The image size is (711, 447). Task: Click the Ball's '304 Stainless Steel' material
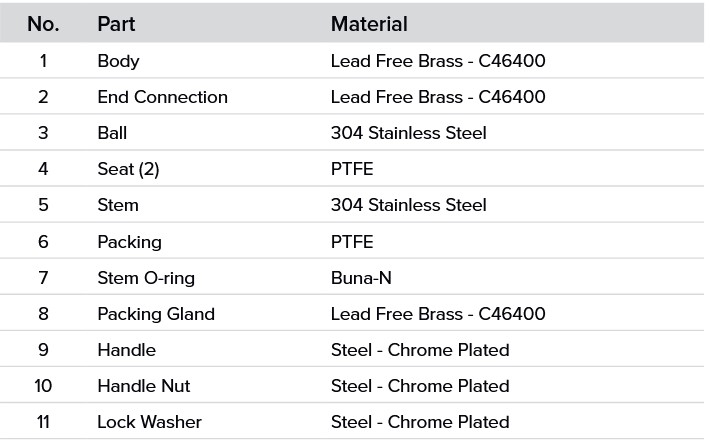click(409, 133)
